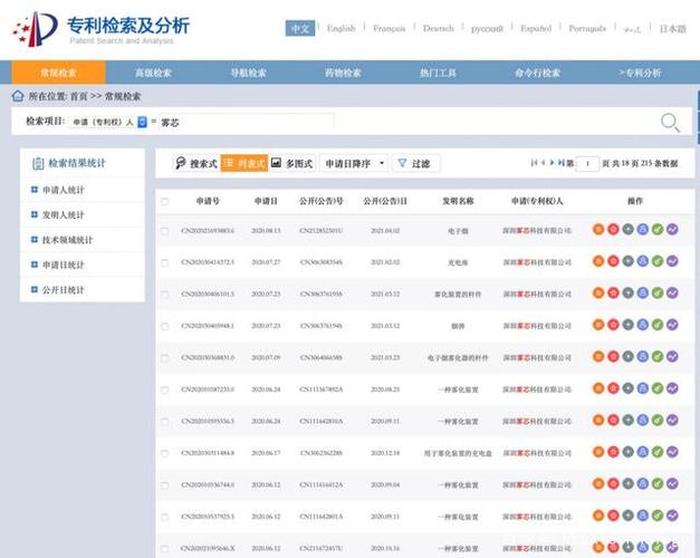
Task: Switch to 导航检索 tab
Action: click(x=248, y=73)
